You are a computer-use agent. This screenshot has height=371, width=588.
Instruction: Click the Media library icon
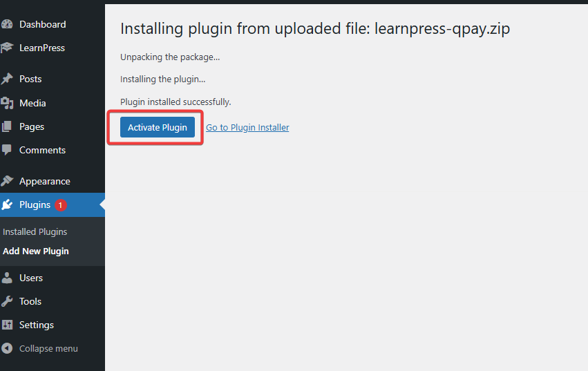pos(7,103)
